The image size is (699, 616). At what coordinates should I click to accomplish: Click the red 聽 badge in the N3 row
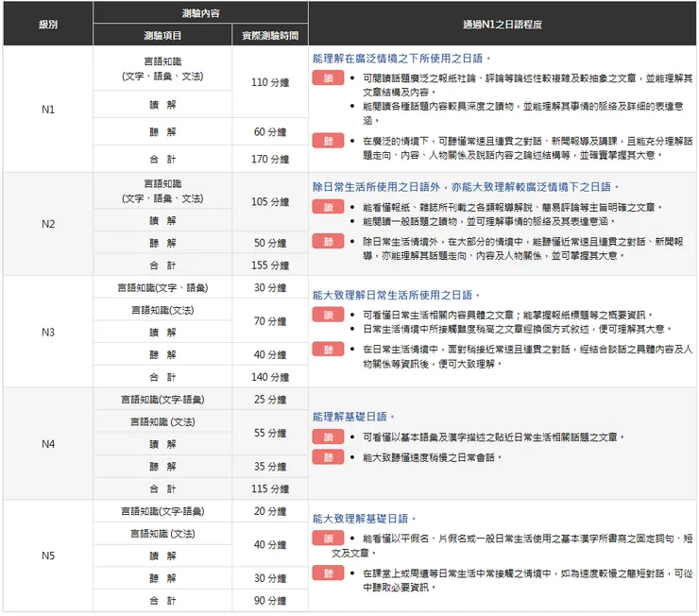click(328, 349)
